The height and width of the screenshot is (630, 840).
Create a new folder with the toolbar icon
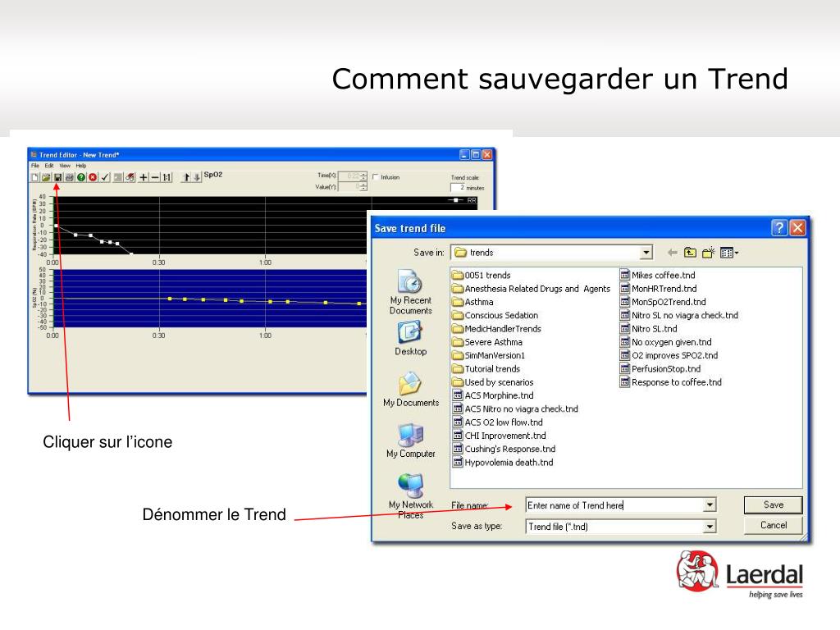(708, 253)
